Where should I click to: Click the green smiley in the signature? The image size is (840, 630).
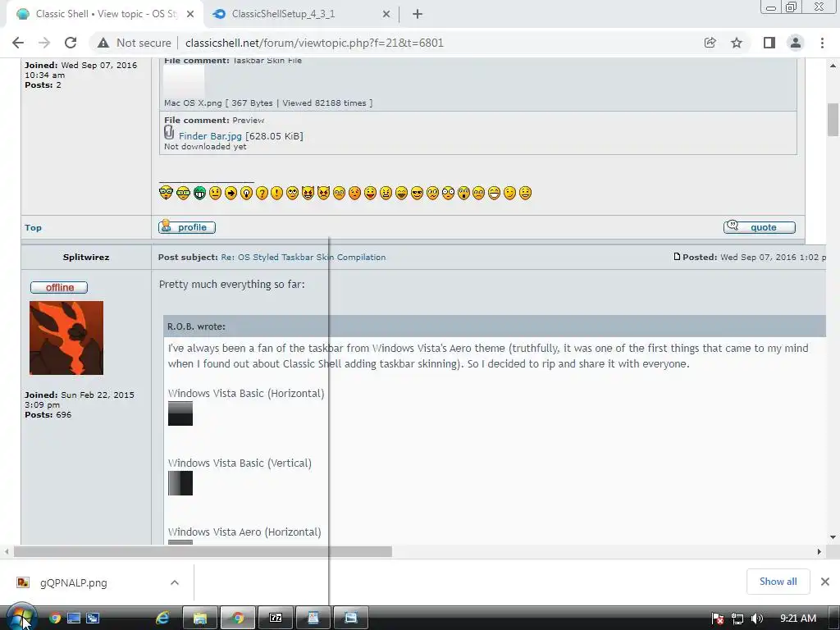click(200, 193)
